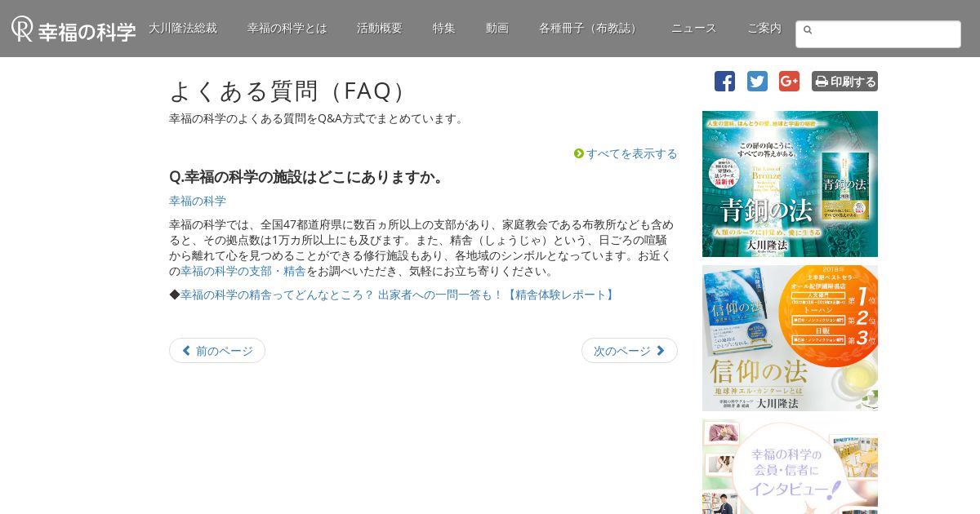Open 活動概要 menu item
This screenshot has height=514, width=980.
click(x=380, y=29)
